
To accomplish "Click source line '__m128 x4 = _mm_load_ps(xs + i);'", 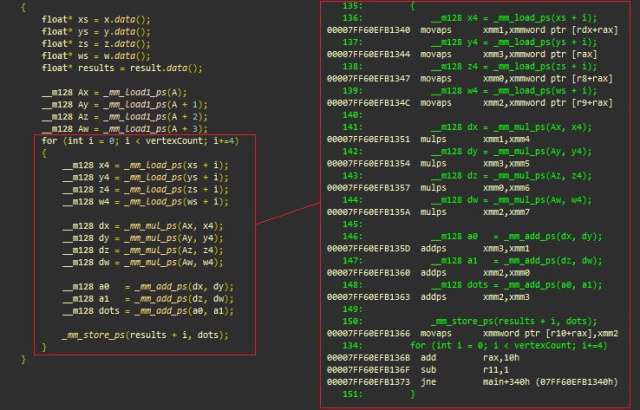I will coord(145,165).
